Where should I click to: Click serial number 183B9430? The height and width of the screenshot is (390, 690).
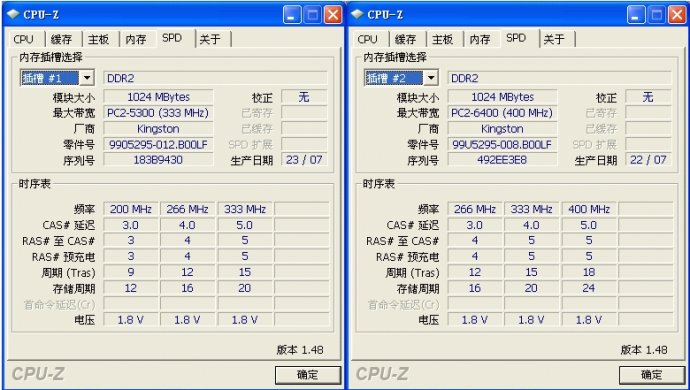[158, 160]
